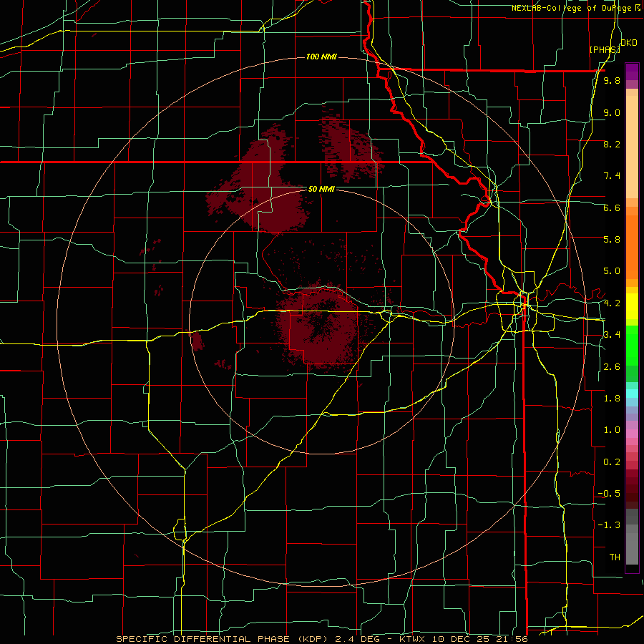
Task: Select the 1.0 value on the color scale
Action: [612, 430]
